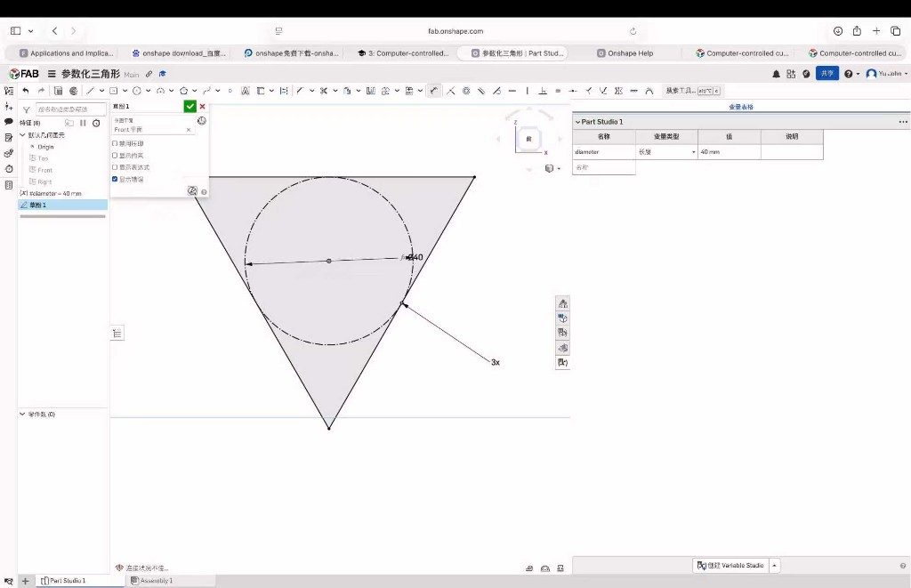Screen dimensions: 911x588
Task: Cancel sketch with red X
Action: point(202,107)
